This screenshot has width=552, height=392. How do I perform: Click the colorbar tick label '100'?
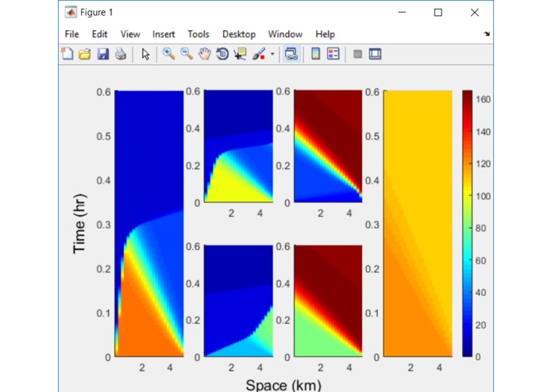click(483, 196)
